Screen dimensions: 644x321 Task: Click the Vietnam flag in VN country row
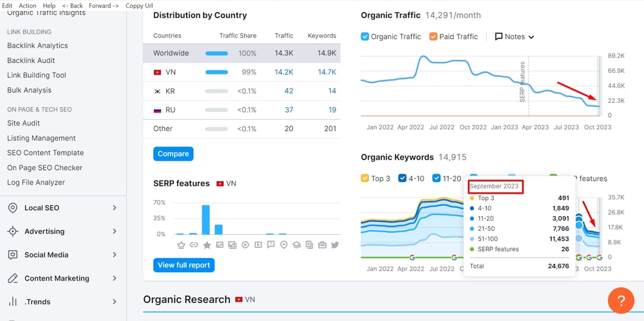pos(157,72)
